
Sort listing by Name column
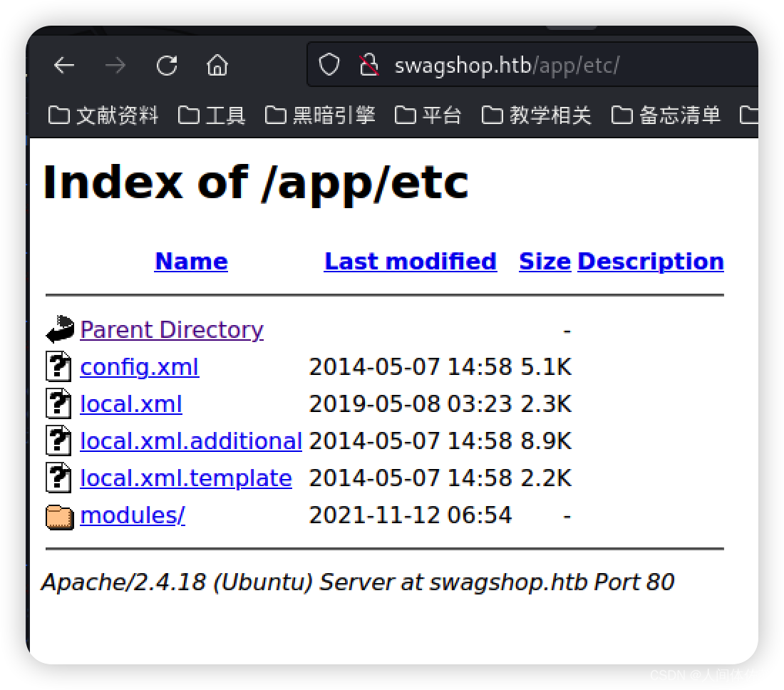pyautogui.click(x=191, y=262)
